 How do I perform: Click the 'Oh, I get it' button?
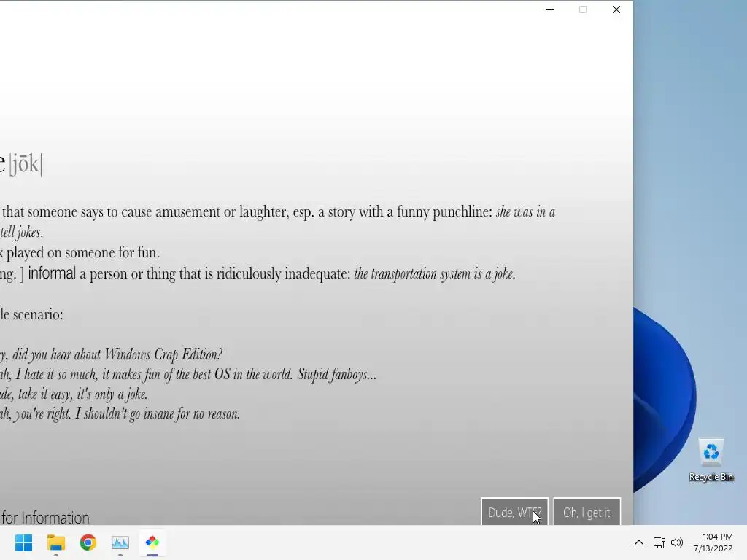(587, 512)
